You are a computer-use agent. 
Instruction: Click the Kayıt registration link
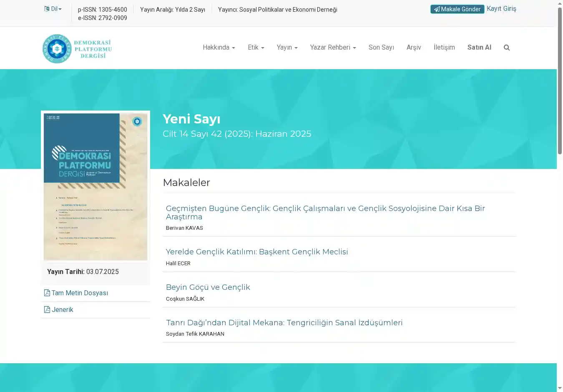[494, 9]
